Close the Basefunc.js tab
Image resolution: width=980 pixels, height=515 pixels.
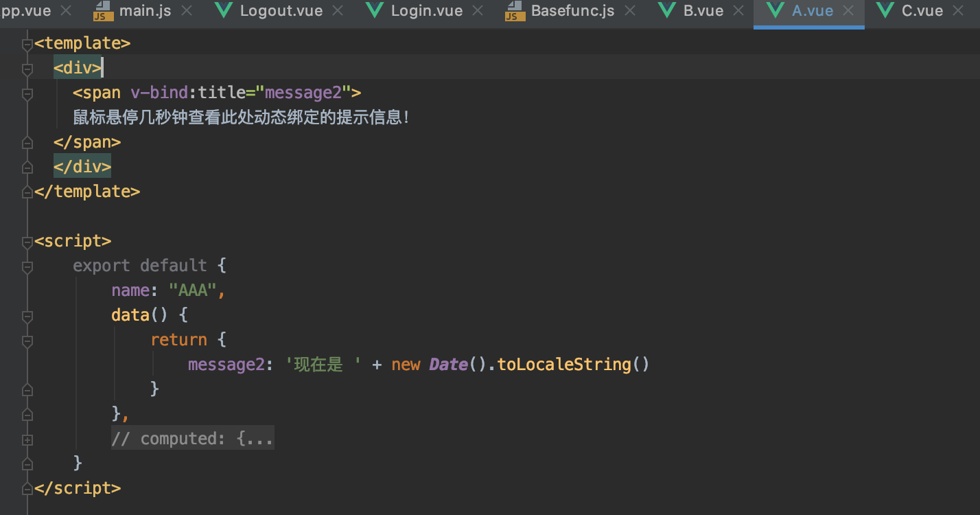click(629, 11)
